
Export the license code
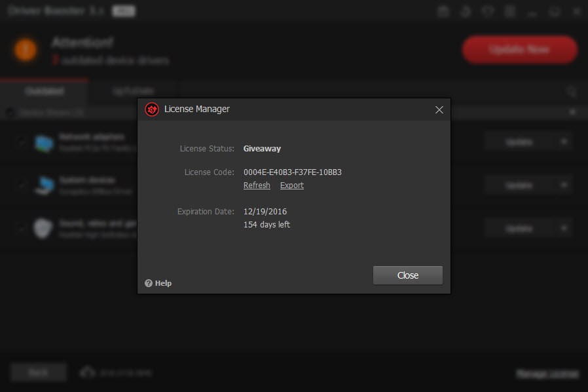(x=292, y=186)
